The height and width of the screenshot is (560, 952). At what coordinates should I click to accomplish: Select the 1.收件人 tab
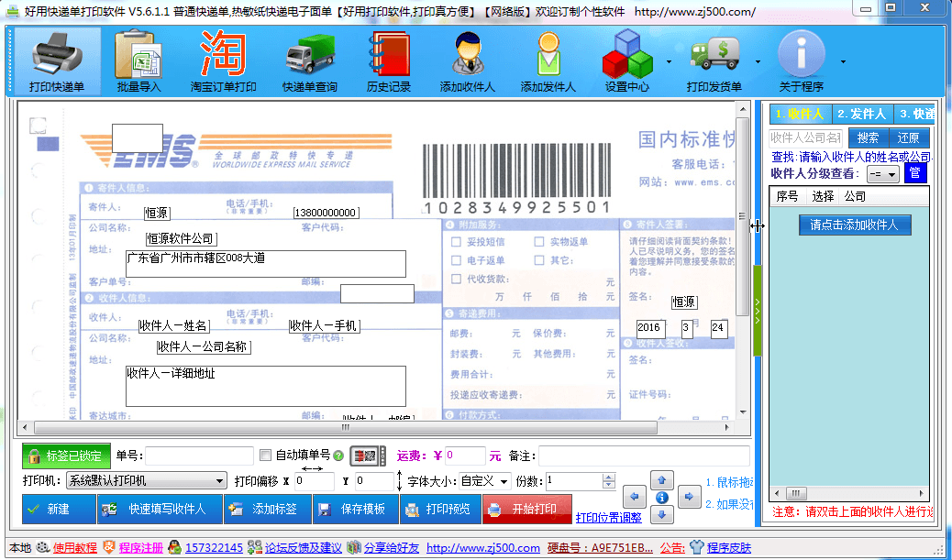799,114
